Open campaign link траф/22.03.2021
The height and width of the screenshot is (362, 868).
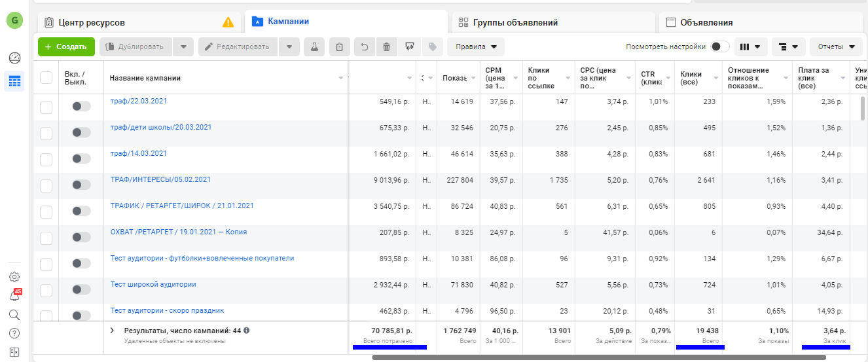[x=139, y=101]
